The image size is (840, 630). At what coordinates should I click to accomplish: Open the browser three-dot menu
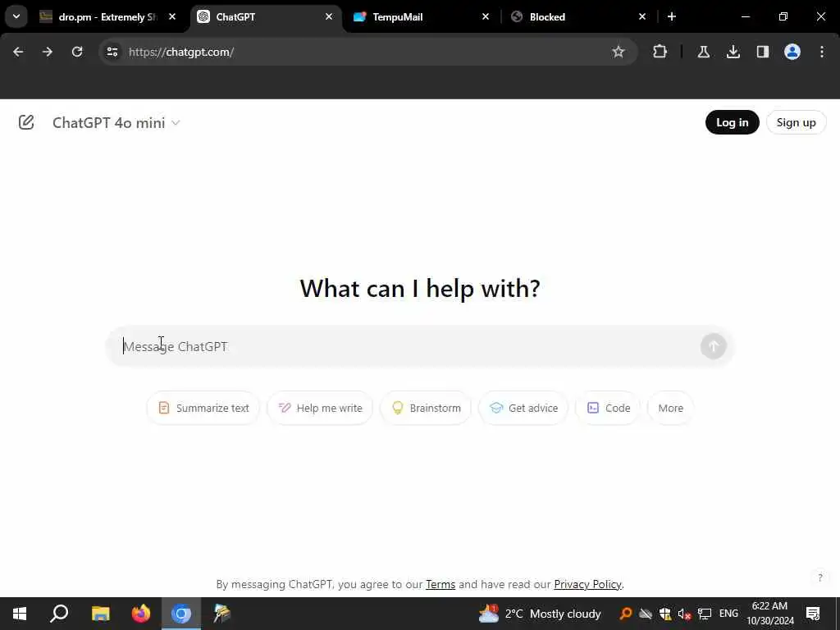click(822, 52)
